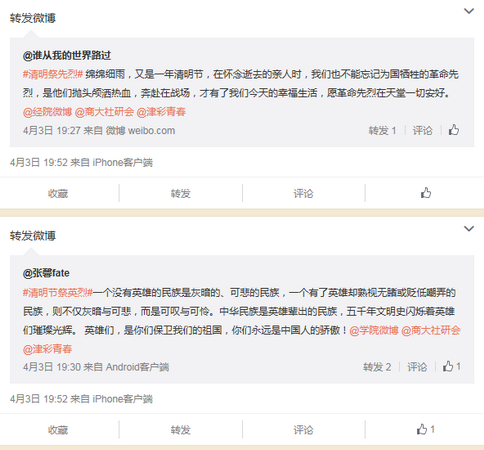
Task: Click 收藏 on the second post
Action: pyautogui.click(x=58, y=430)
